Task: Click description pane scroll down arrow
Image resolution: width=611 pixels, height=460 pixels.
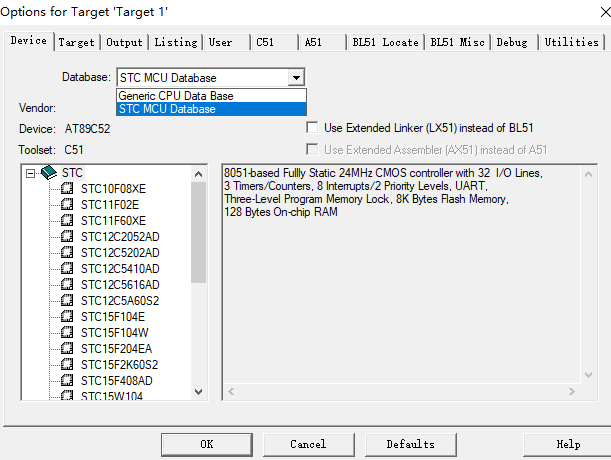Action: point(588,375)
